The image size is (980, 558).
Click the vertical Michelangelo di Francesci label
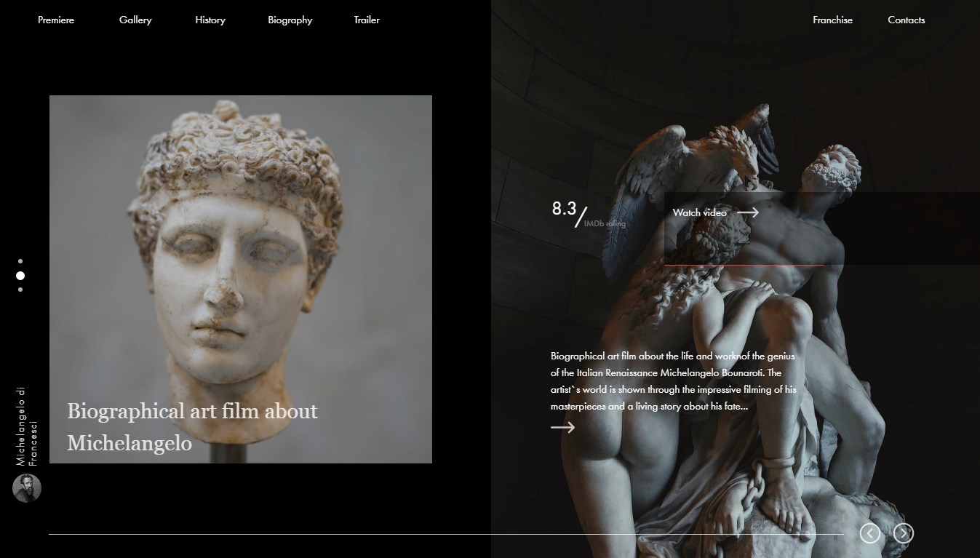27,426
